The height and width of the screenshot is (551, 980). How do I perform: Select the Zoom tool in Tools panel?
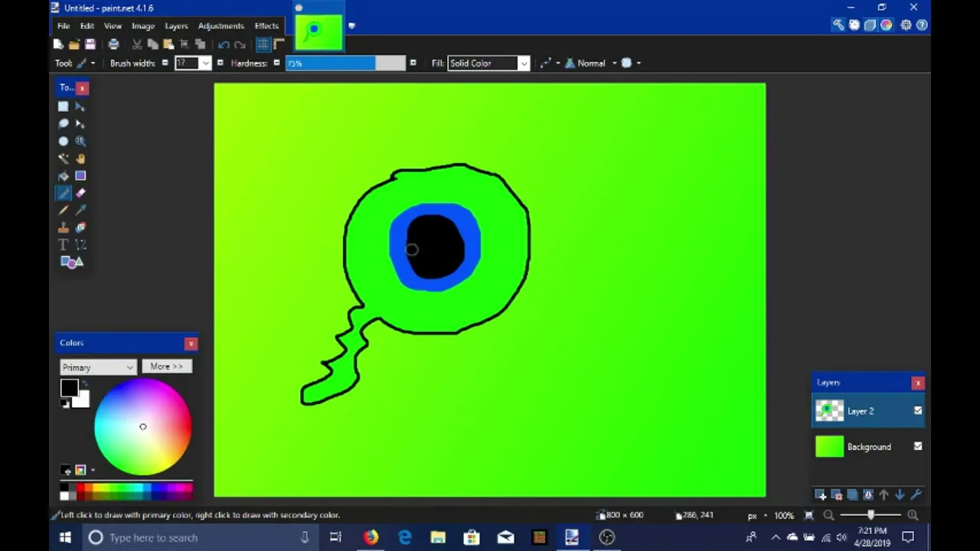pos(80,142)
